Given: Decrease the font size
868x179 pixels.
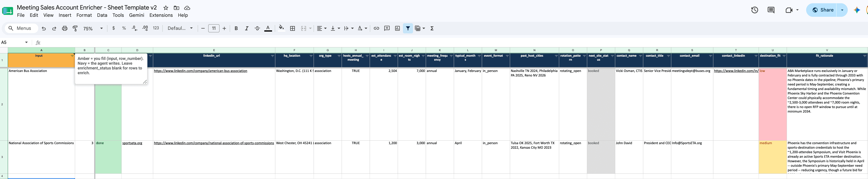Looking at the screenshot, I should point(203,28).
